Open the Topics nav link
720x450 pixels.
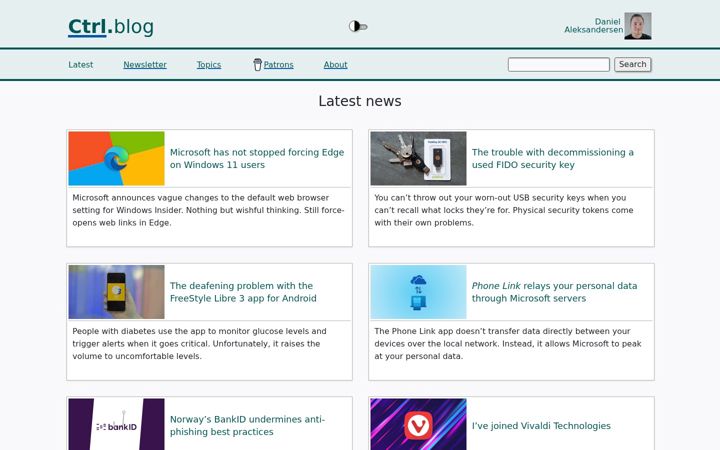(209, 65)
